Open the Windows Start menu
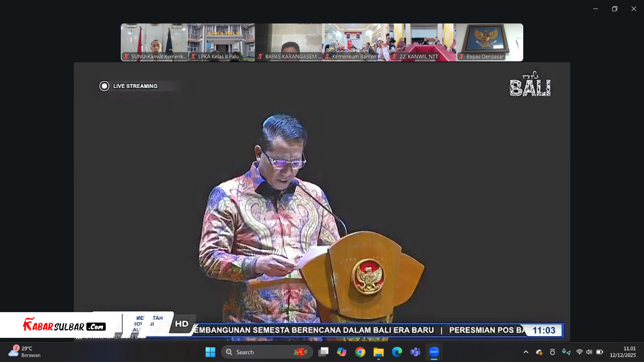644x362 pixels. click(x=210, y=352)
